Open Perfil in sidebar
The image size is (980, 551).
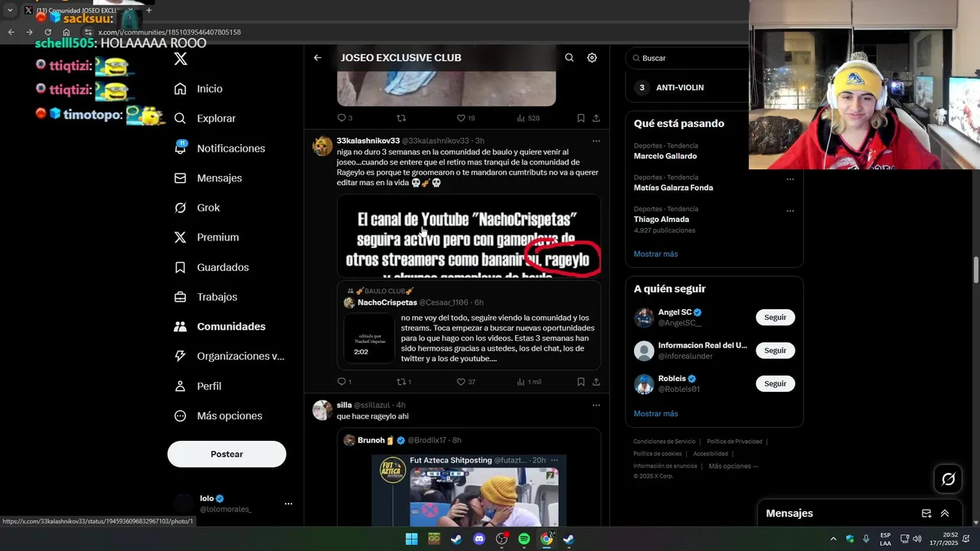198,386
